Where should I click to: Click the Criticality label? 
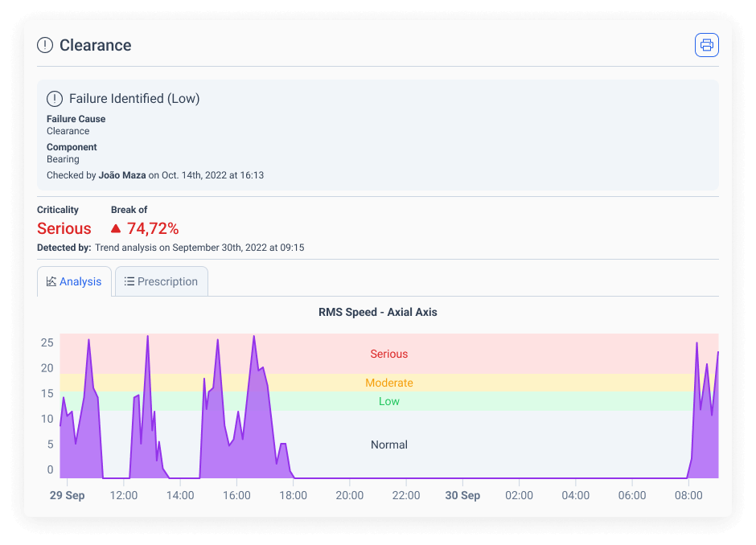58,210
